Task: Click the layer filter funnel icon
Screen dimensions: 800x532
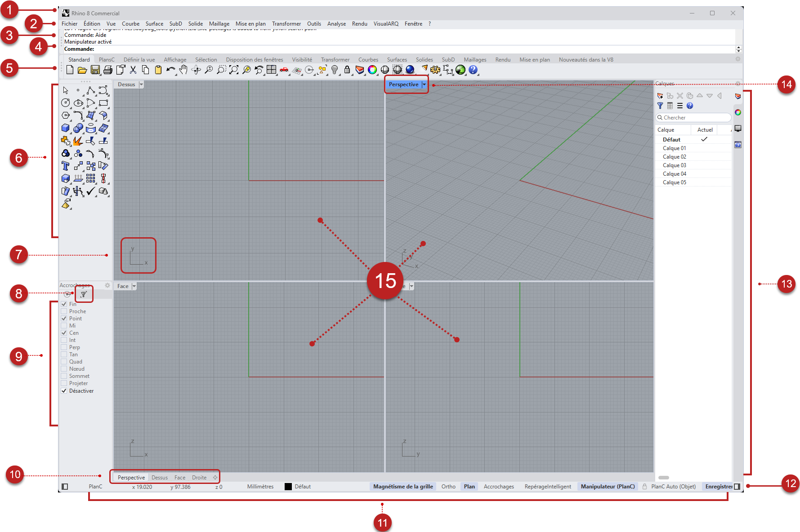Action: tap(660, 106)
